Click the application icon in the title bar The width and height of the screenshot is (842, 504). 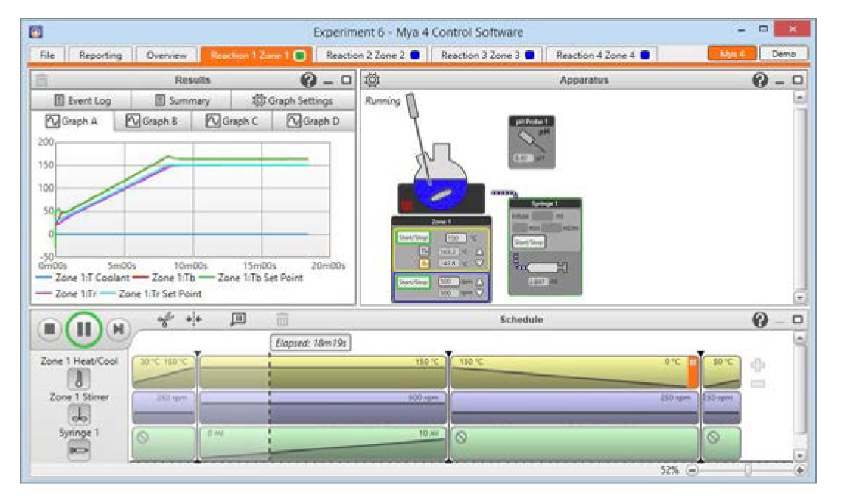pos(36,32)
